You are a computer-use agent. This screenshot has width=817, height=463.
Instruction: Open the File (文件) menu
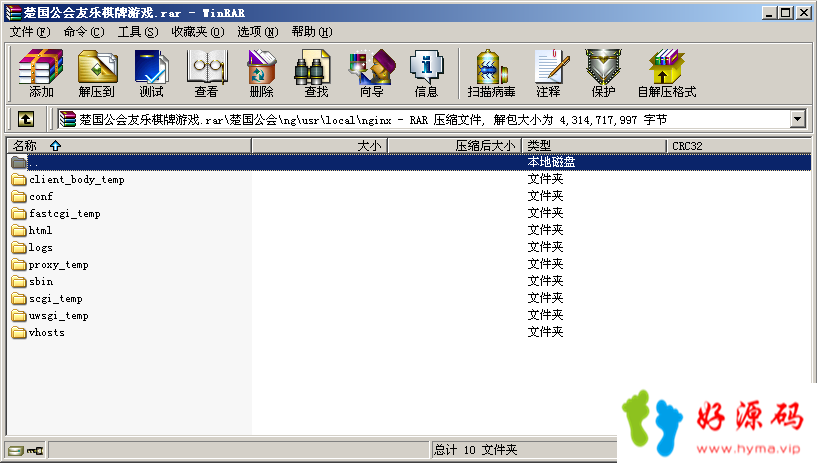pos(30,32)
